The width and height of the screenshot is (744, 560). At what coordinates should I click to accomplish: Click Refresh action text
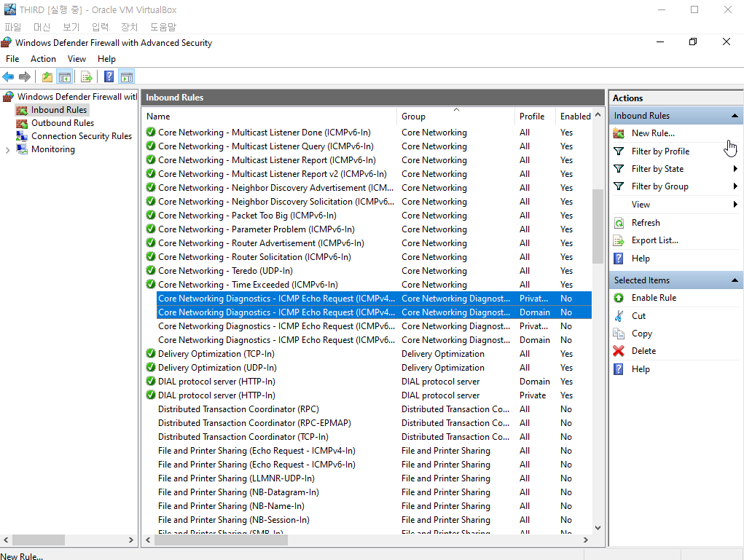pyautogui.click(x=646, y=223)
